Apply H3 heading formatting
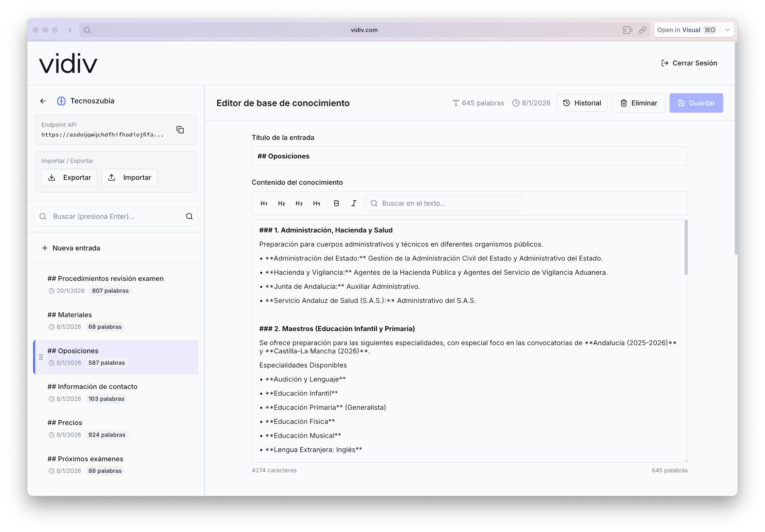765x532 pixels. coord(299,203)
